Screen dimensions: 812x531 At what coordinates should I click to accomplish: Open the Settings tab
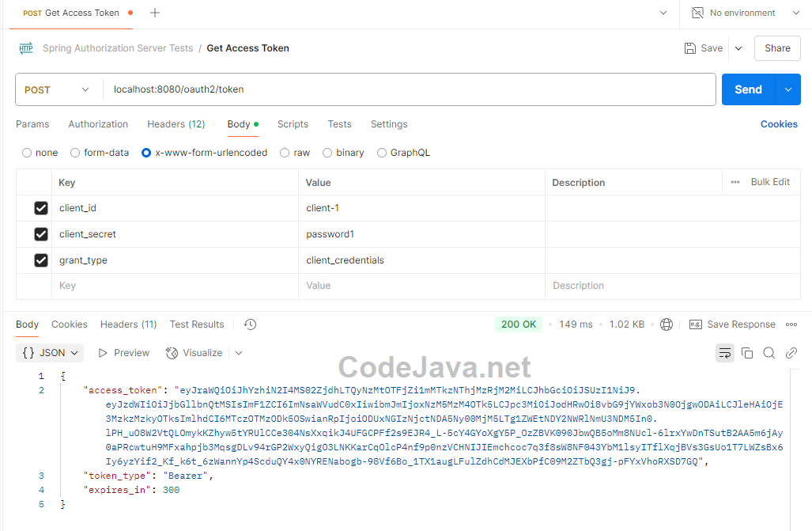pyautogui.click(x=389, y=124)
